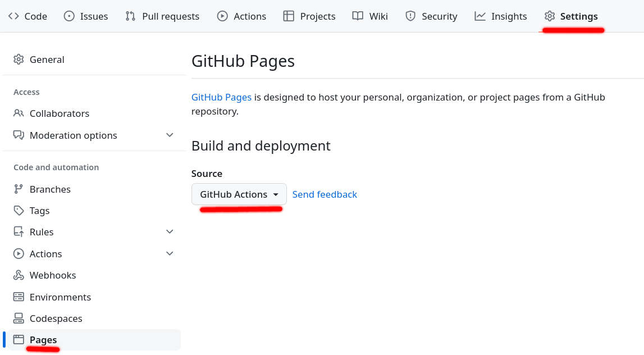Click the 'Source' label
Screen dimensions: 644x355
click(207, 174)
